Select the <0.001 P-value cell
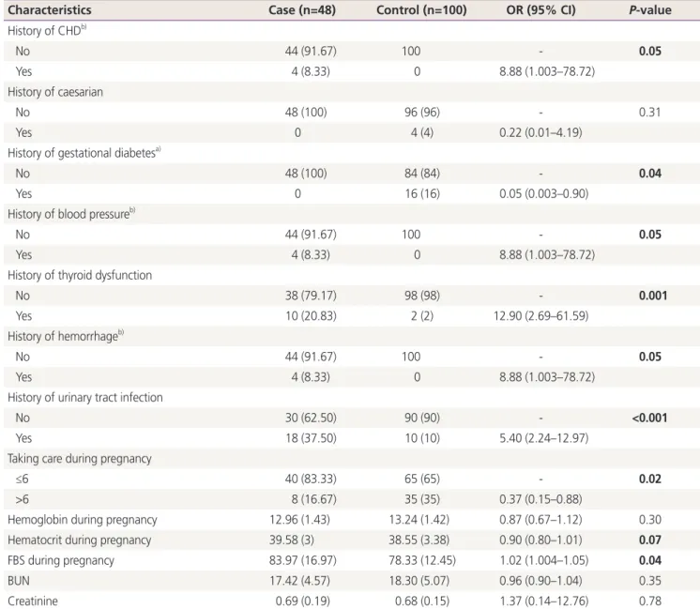 [x=649, y=418]
